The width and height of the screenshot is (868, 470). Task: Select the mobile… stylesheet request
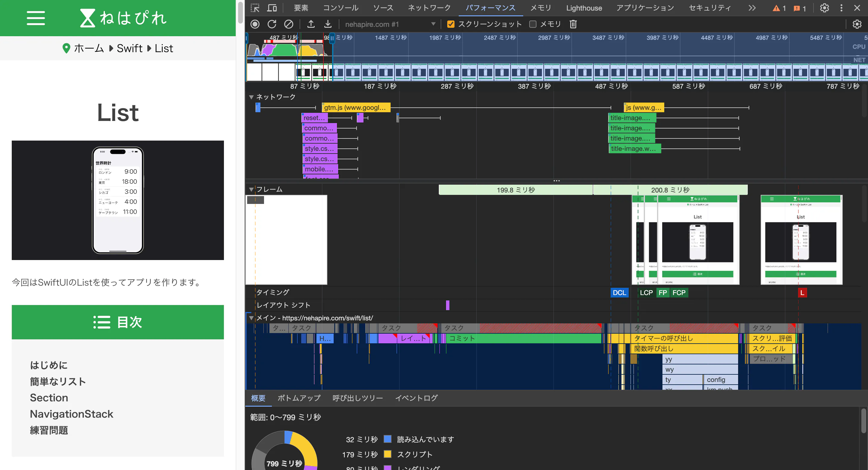(x=320, y=169)
